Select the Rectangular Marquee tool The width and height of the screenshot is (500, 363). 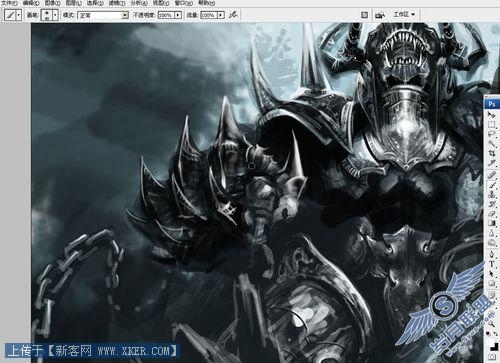pyautogui.click(x=492, y=125)
